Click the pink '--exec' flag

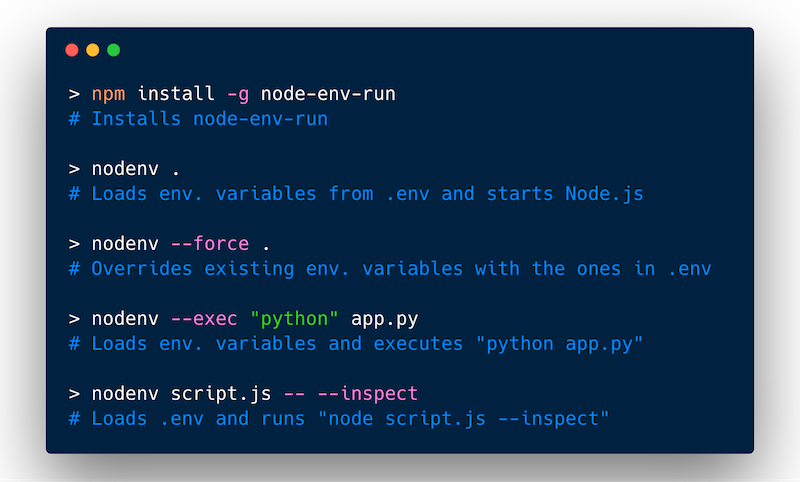point(204,319)
